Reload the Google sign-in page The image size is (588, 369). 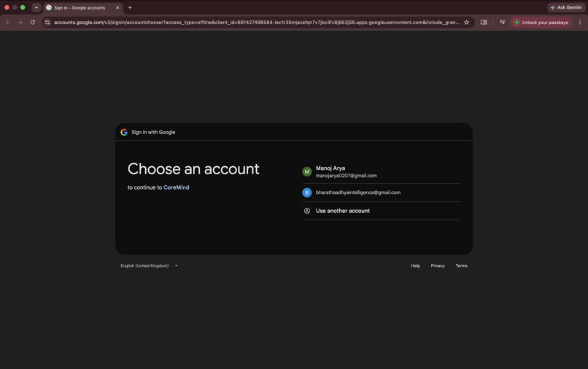pos(33,23)
